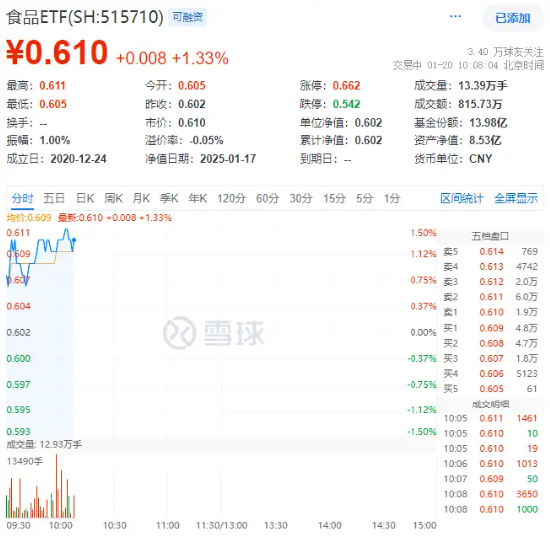550x537 pixels.
Task: Open the 5分 chart tab
Action: pos(364,198)
